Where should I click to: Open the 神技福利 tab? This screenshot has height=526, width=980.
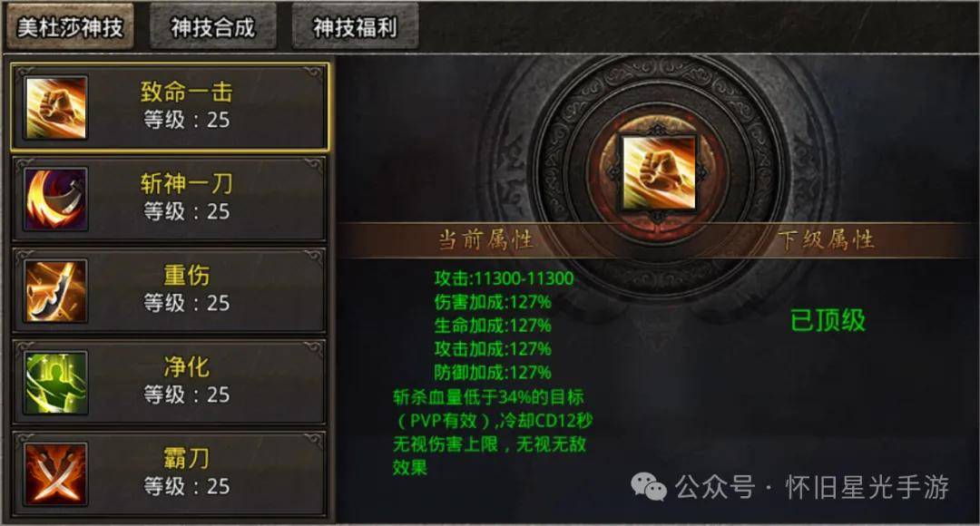[355, 27]
